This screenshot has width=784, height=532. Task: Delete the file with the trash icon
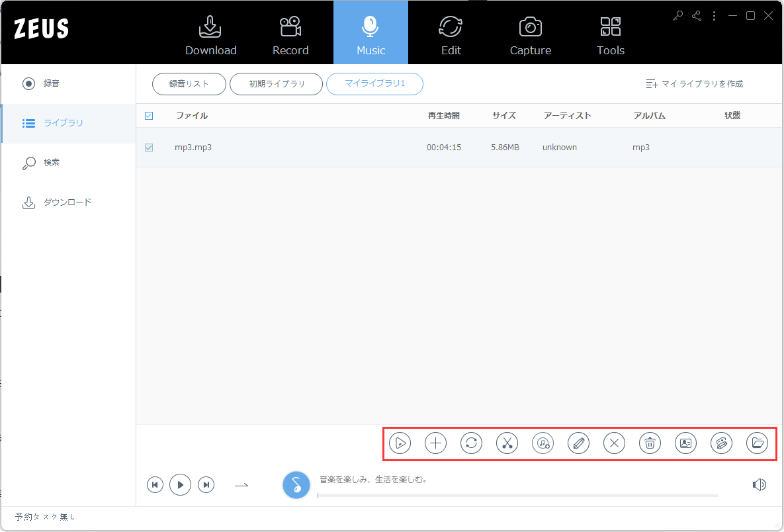tap(650, 443)
